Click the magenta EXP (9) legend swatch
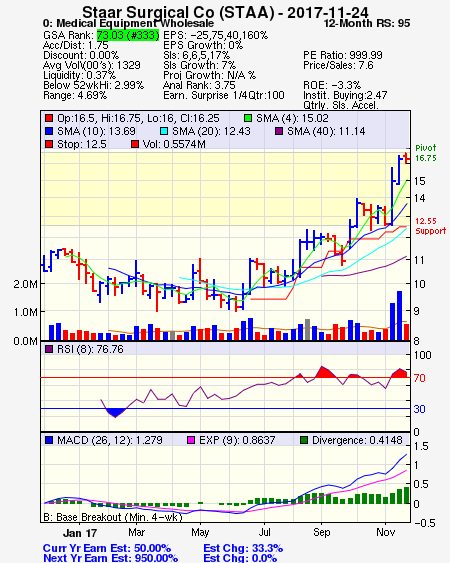 click(191, 440)
